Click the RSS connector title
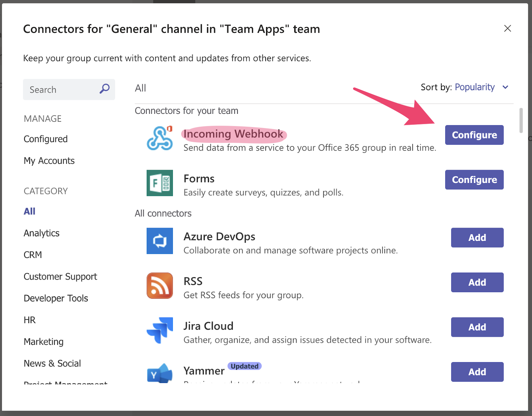 (x=193, y=281)
